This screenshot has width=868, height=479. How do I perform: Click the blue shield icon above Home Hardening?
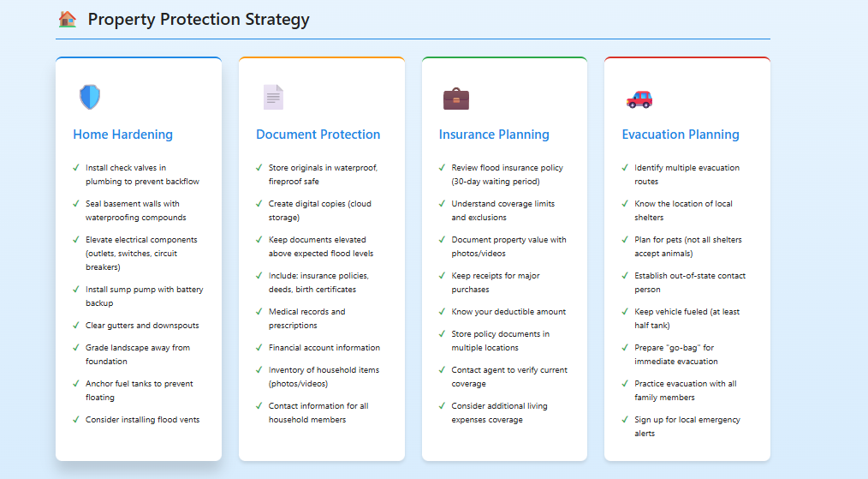(x=90, y=97)
